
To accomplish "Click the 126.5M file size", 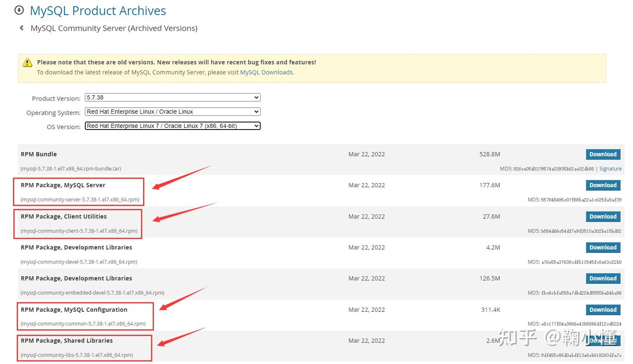I will (490, 278).
